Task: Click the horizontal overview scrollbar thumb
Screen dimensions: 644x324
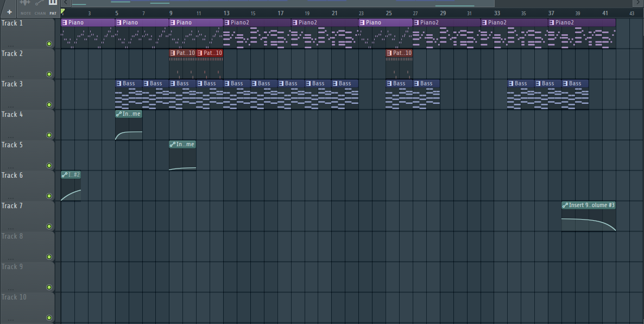Action: pyautogui.click(x=282, y=3)
